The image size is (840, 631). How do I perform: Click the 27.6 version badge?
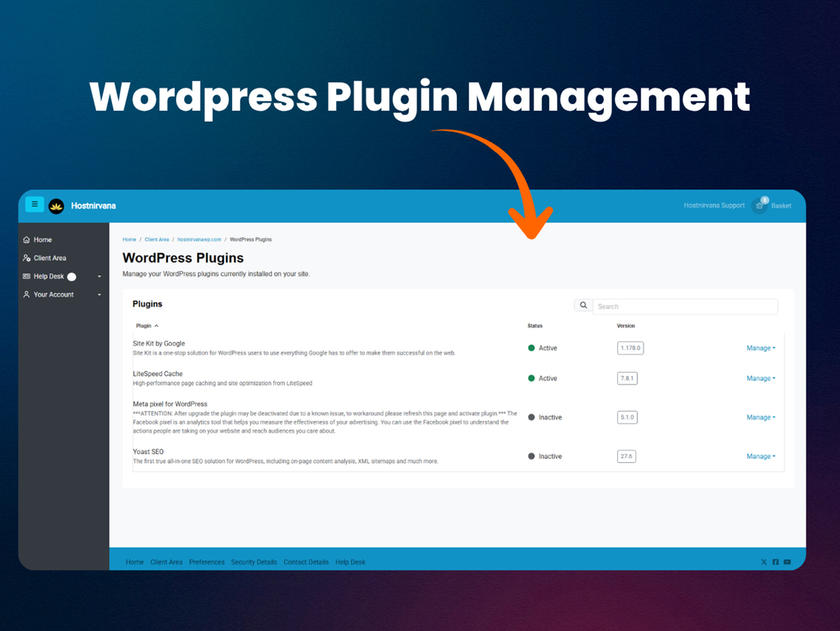626,456
